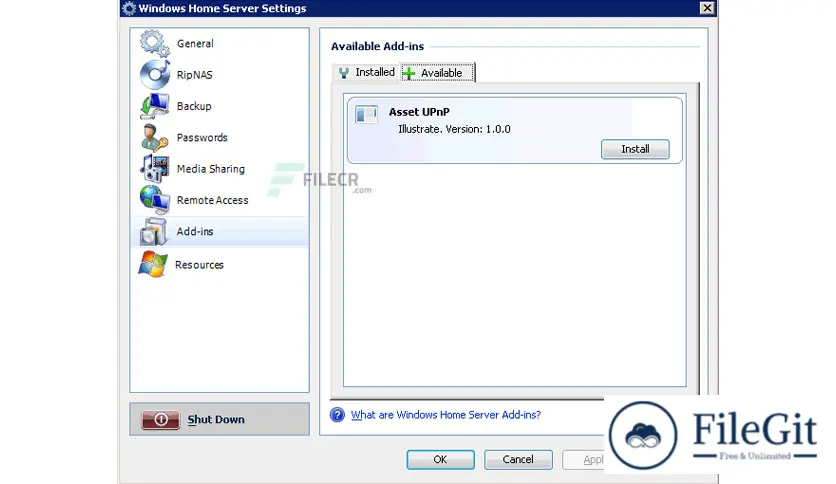Go to Passwords settings
The width and height of the screenshot is (836, 484).
(x=219, y=138)
